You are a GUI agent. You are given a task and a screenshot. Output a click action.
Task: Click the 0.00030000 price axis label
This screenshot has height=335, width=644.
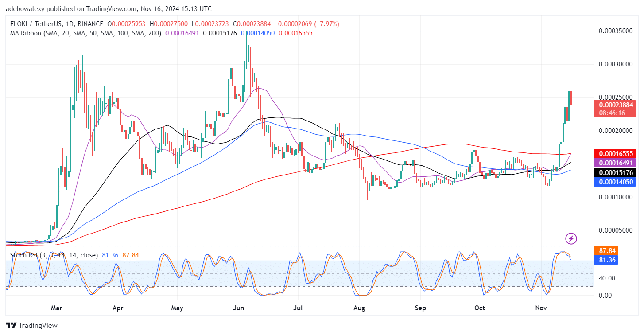click(x=616, y=64)
